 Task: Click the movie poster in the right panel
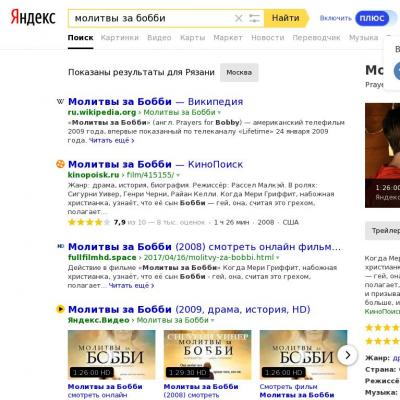383,155
